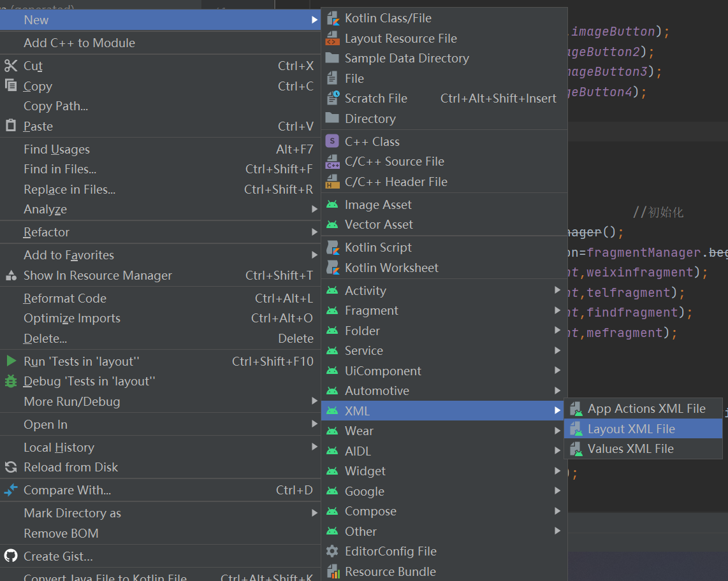Click weixinfragment in the code editor
This screenshot has height=581, width=728.
point(640,273)
